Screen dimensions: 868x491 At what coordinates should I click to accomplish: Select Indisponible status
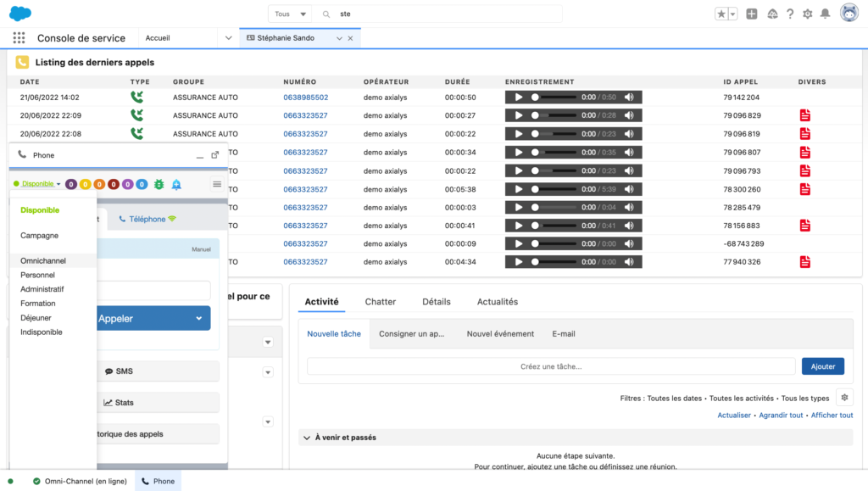click(42, 332)
